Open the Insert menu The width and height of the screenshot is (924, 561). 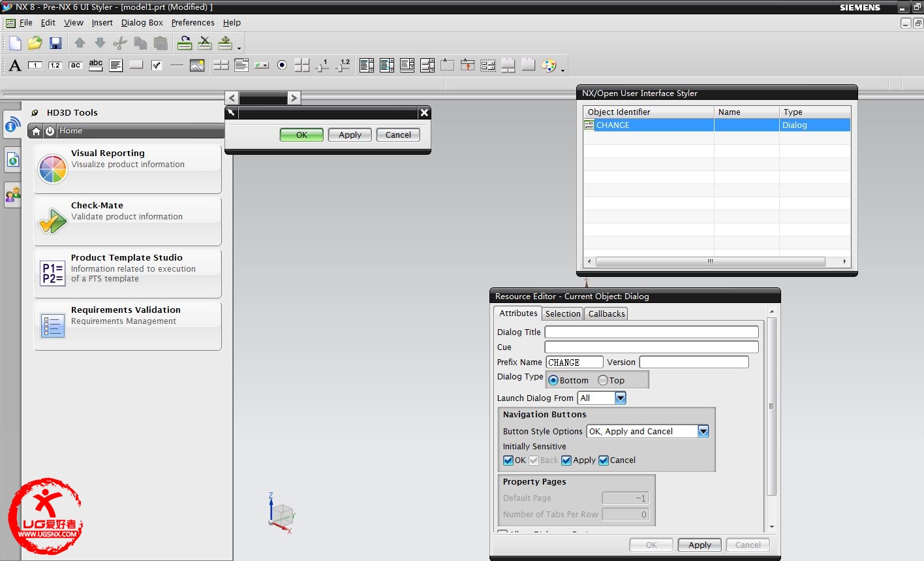tap(102, 23)
